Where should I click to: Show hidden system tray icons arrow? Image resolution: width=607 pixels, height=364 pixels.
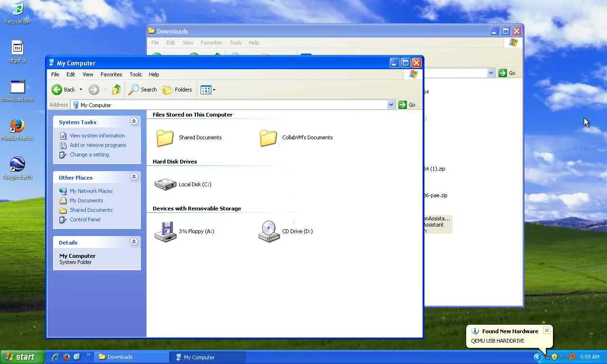point(537,357)
